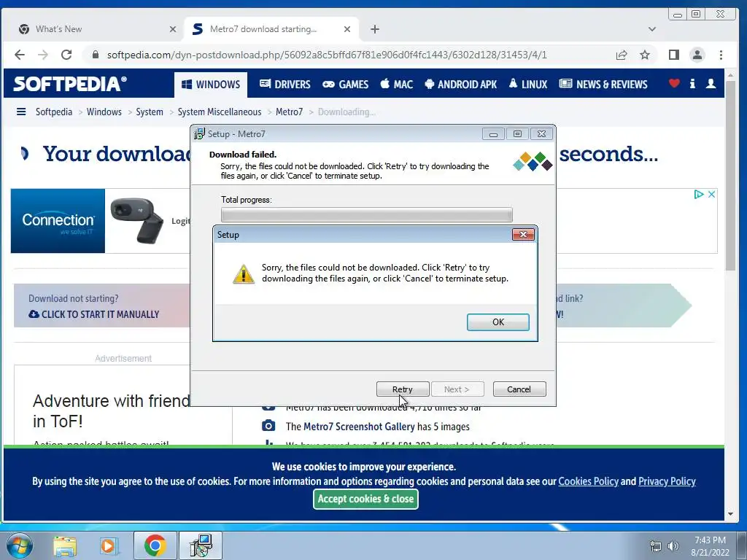Click the red heart icon
This screenshot has width=747, height=560.
(x=673, y=84)
